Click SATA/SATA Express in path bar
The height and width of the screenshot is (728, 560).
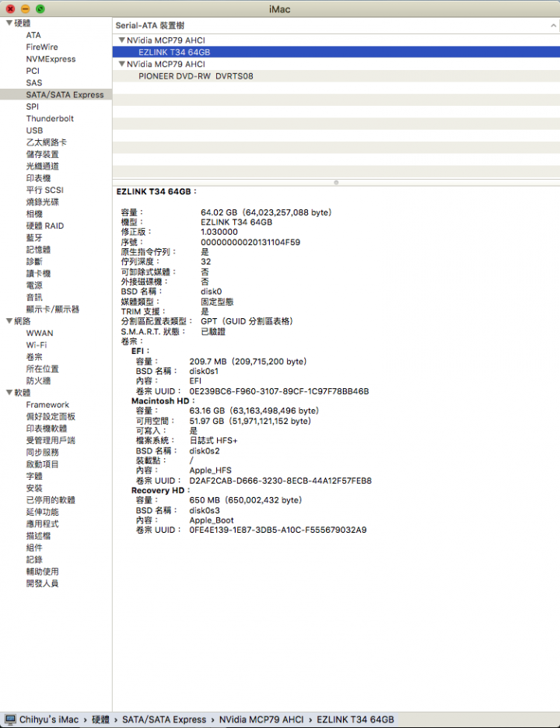tap(164, 719)
